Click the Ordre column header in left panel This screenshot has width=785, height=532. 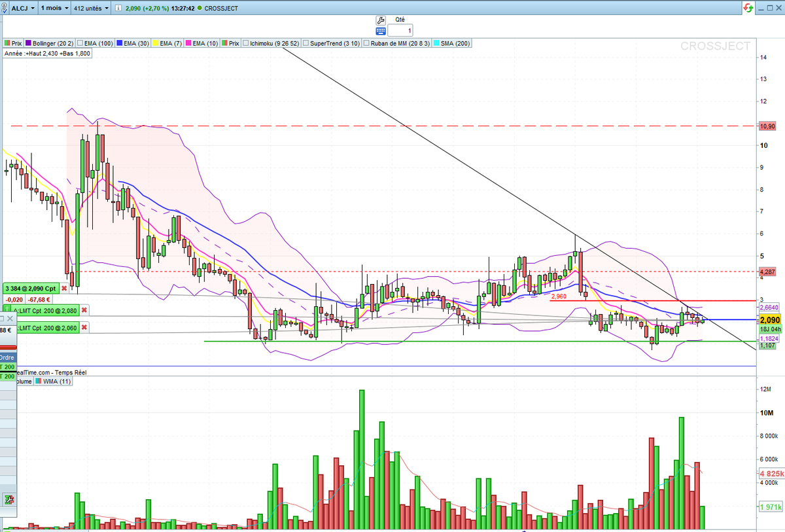pos(8,358)
